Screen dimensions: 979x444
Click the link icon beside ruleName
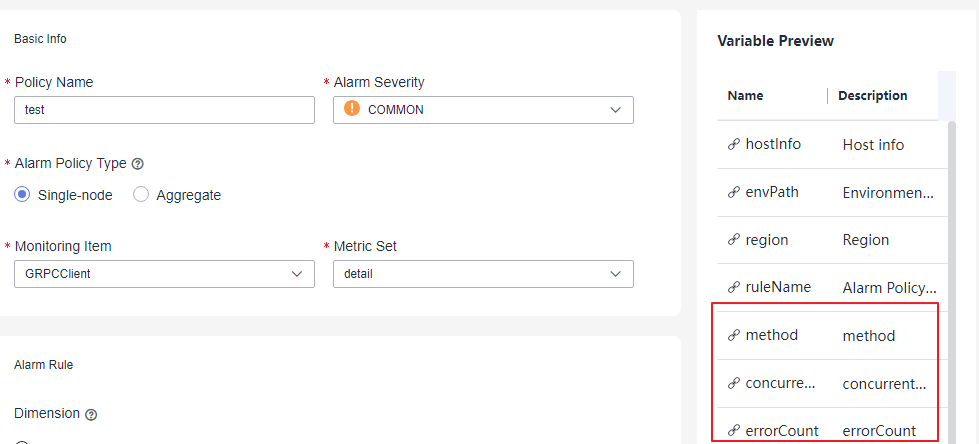coord(734,287)
